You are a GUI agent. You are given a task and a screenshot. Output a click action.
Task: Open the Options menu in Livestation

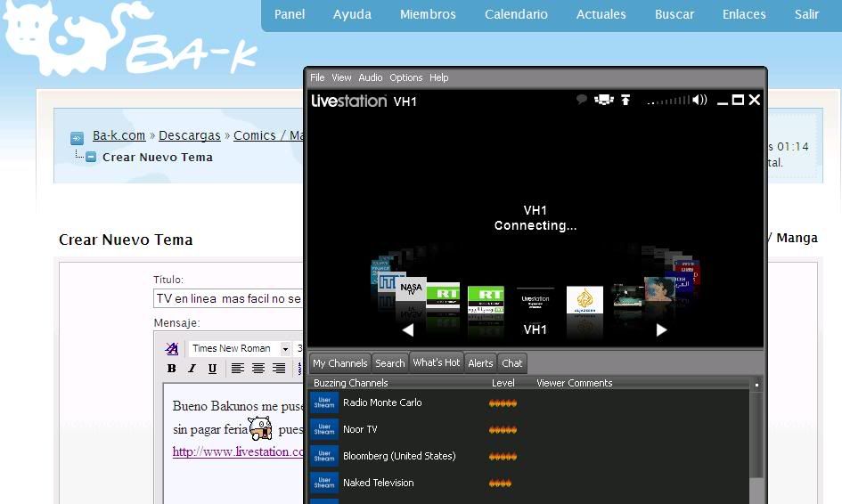406,77
